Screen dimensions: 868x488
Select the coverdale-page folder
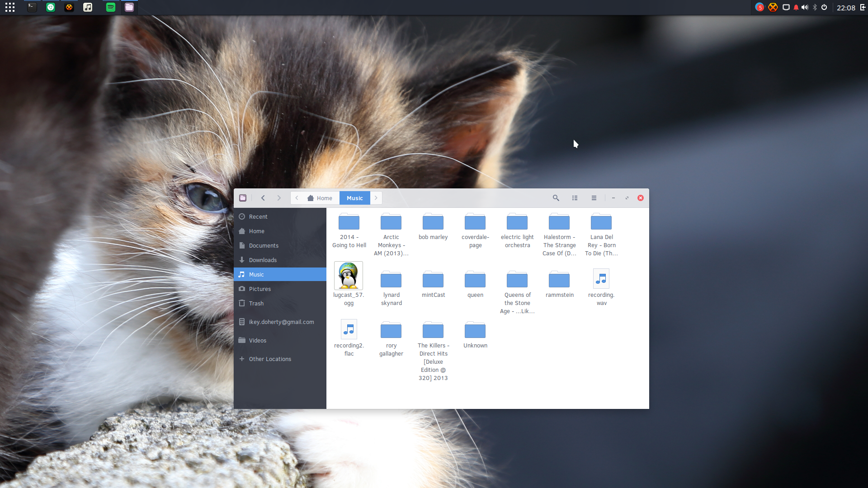tap(475, 222)
